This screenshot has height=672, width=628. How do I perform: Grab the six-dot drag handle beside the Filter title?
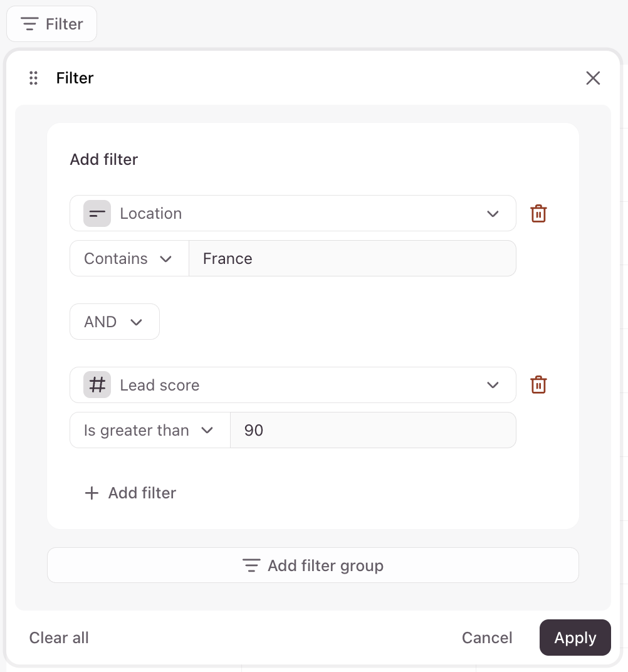[34, 78]
